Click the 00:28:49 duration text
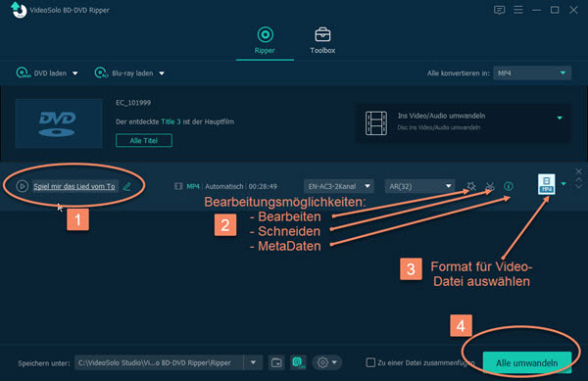588x381 pixels. pyautogui.click(x=263, y=186)
